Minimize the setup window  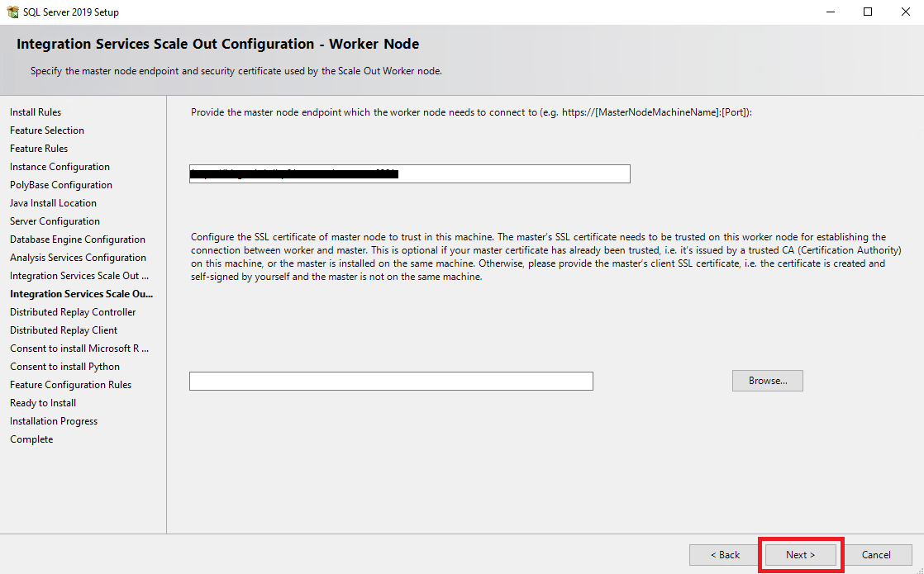(x=831, y=12)
